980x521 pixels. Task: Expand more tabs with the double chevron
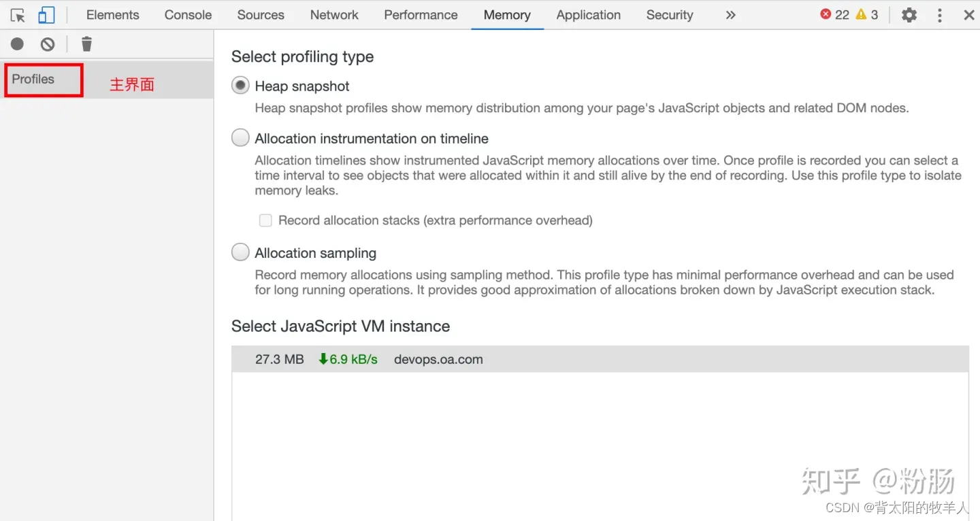click(730, 15)
